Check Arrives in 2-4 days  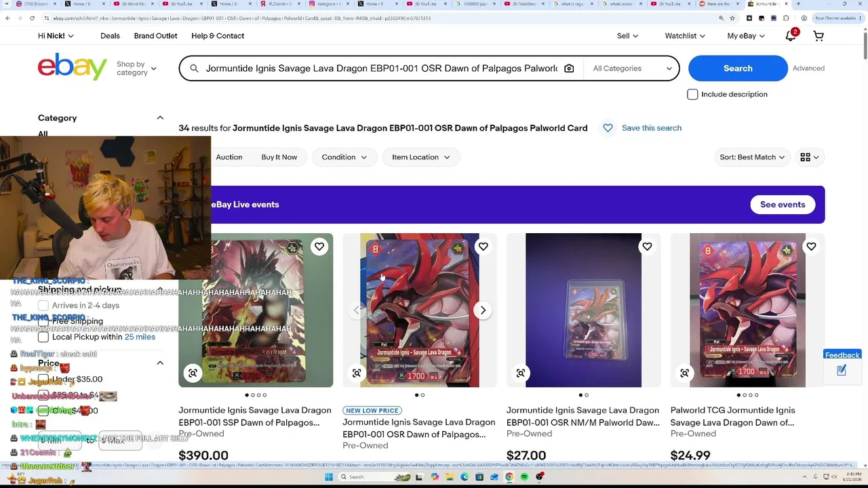click(43, 306)
